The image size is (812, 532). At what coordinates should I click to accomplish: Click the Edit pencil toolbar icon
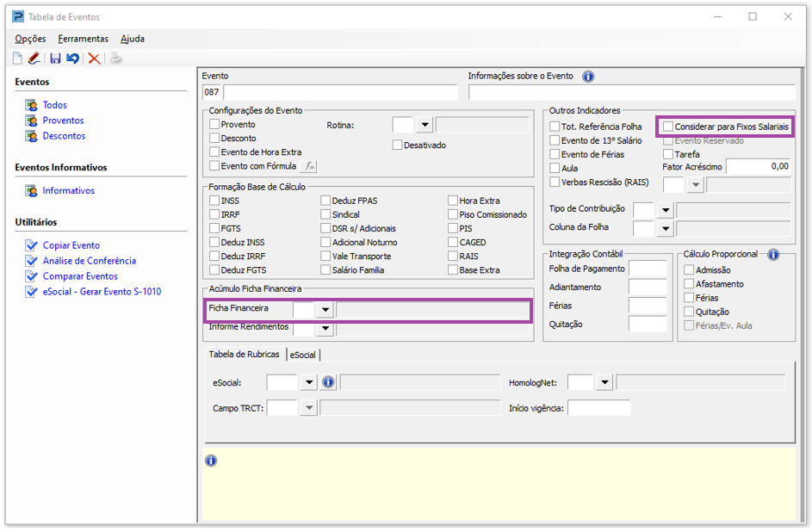click(x=34, y=59)
